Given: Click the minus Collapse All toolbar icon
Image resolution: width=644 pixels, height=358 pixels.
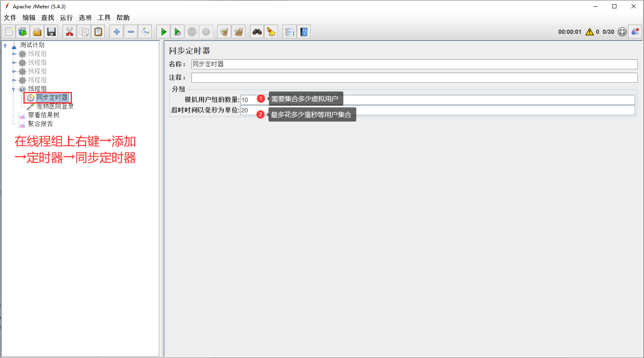Looking at the screenshot, I should point(131,32).
